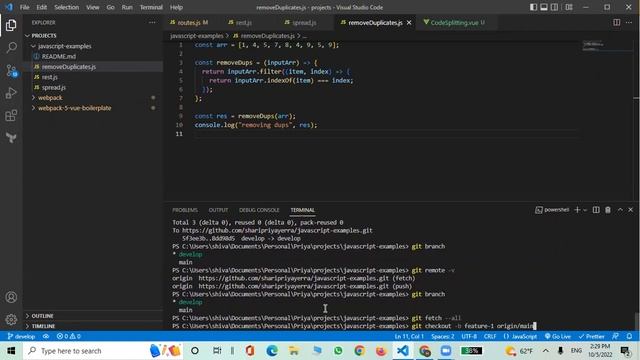Image resolution: width=640 pixels, height=360 pixels.
Task: Open the routes.js editor tab
Action: (189, 22)
